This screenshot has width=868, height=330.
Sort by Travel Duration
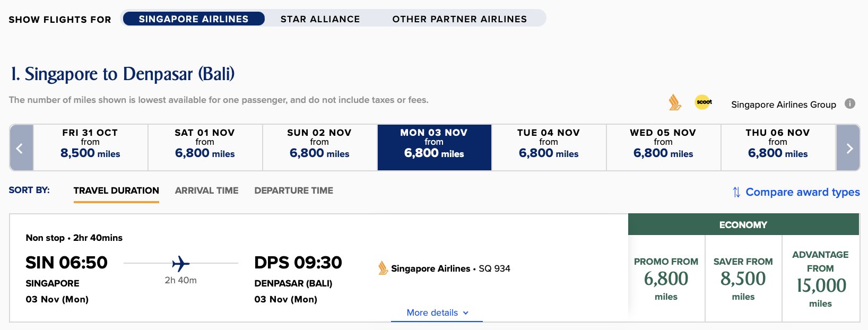coord(116,191)
